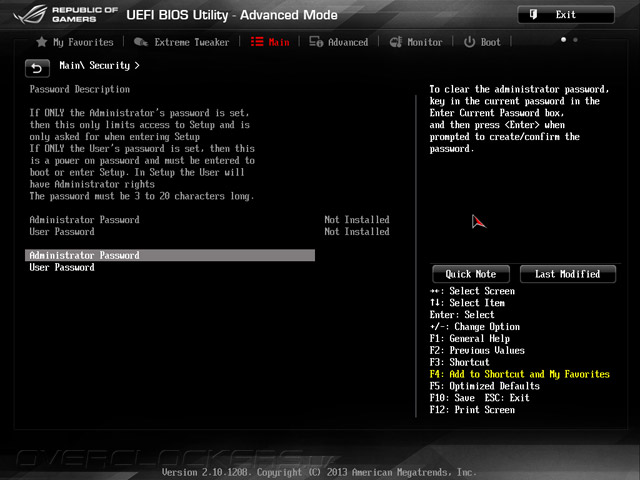Click the Boot tab power icon
Screen dimensions: 640x480
469,42
